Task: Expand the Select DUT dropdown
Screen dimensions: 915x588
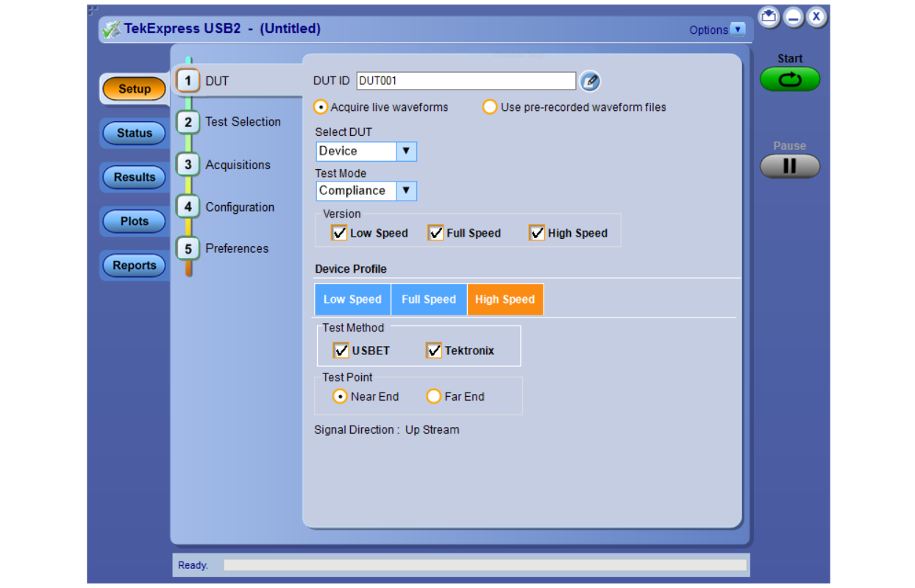Action: 406,151
